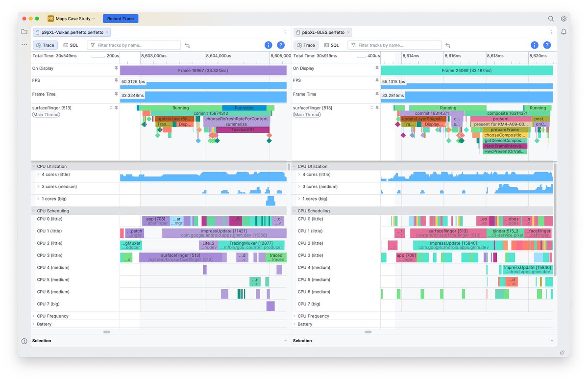This screenshot has width=588, height=381.
Task: Unpin Frame Time track in Vulkan pane
Action: coord(117,94)
